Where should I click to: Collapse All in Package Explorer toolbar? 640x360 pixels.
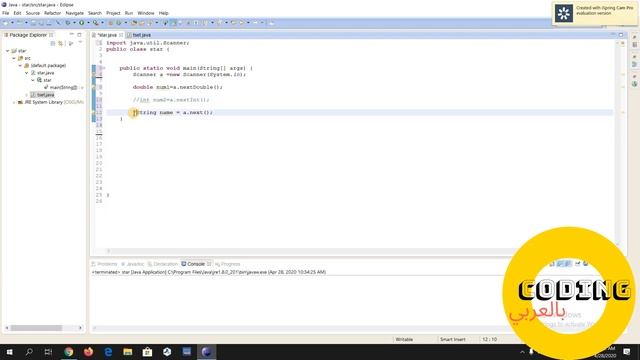pyautogui.click(x=53, y=43)
